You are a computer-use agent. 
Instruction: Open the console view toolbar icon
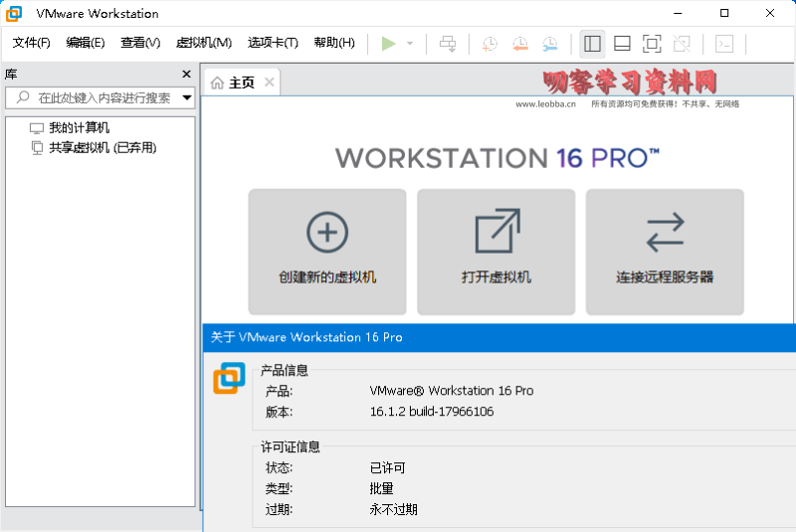pyautogui.click(x=724, y=44)
